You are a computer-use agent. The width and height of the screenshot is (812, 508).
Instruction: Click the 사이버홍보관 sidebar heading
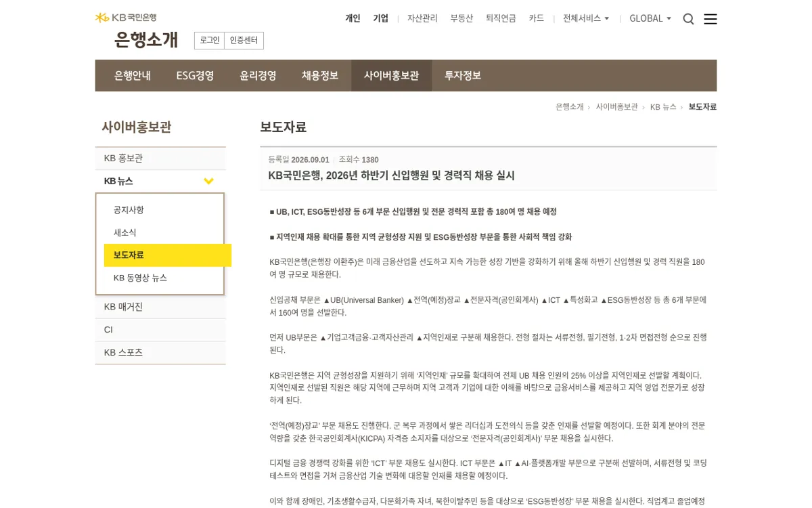coord(136,127)
